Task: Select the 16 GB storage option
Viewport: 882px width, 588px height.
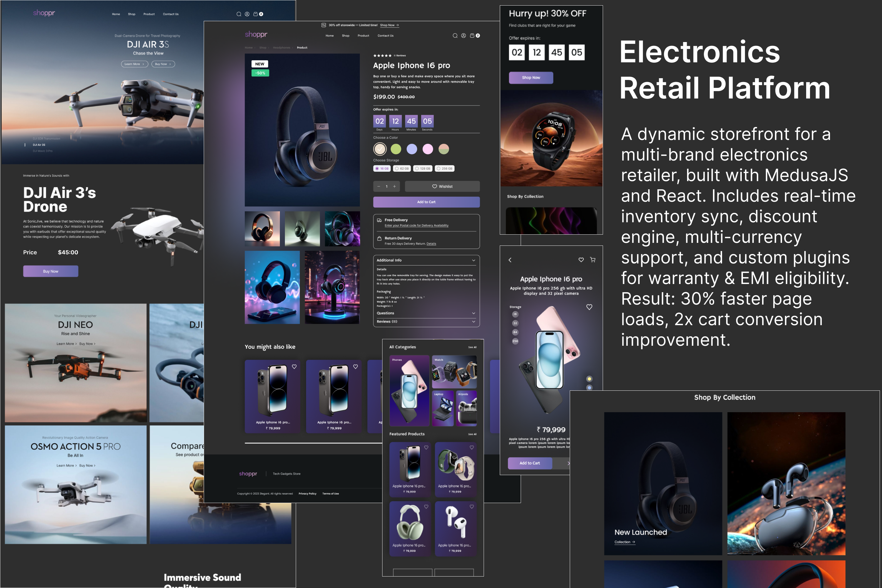Action: [x=382, y=169]
